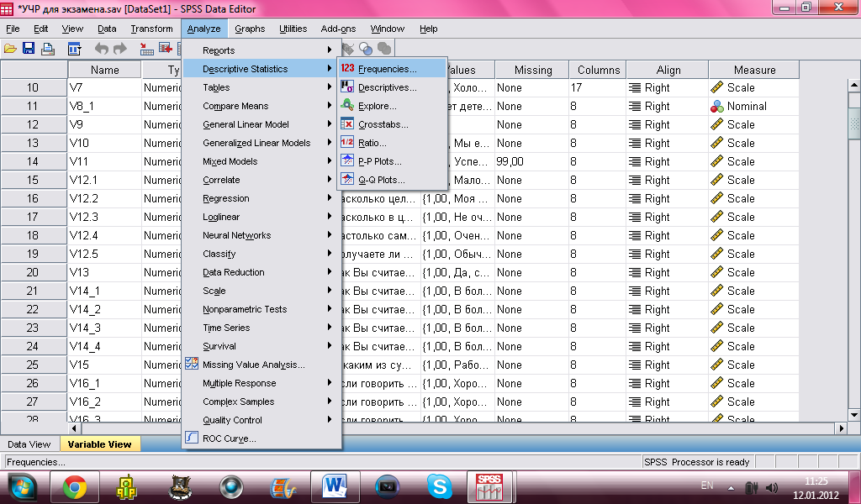The image size is (861, 504).
Task: Open the Graphs menu
Action: [250, 29]
